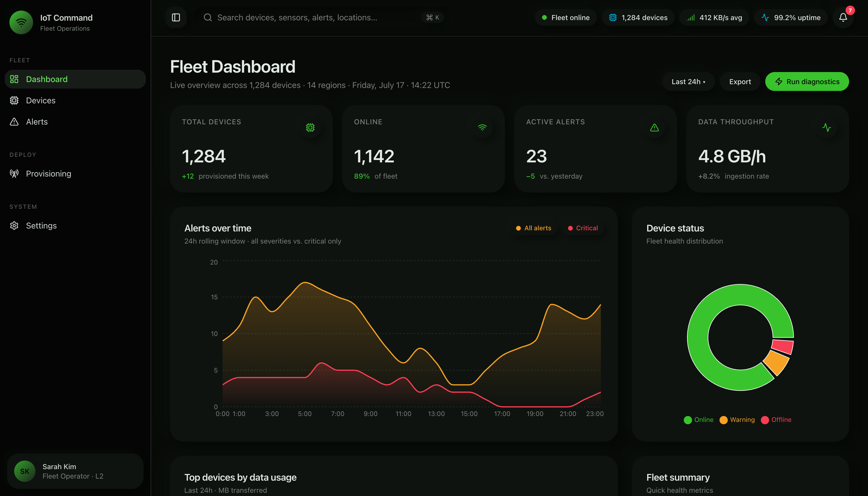868x496 pixels.
Task: Click the 1,284 devices pill
Action: point(638,17)
